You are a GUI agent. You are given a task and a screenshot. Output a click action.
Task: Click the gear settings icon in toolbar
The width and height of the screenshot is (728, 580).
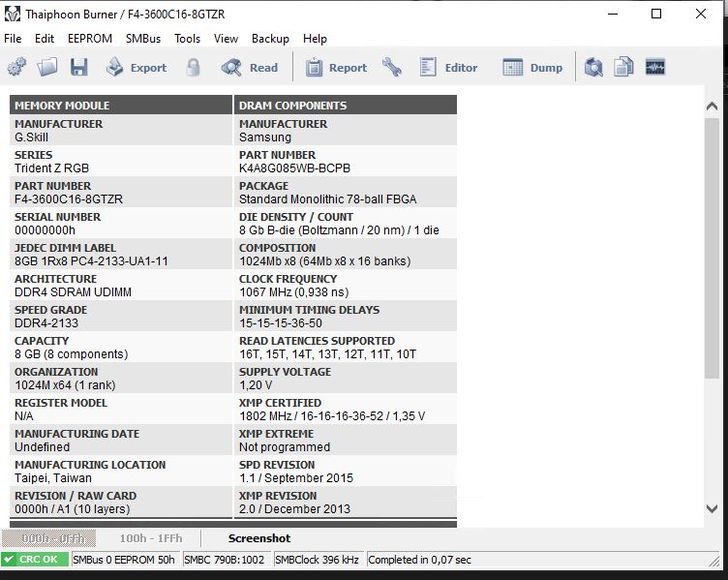pos(16,68)
